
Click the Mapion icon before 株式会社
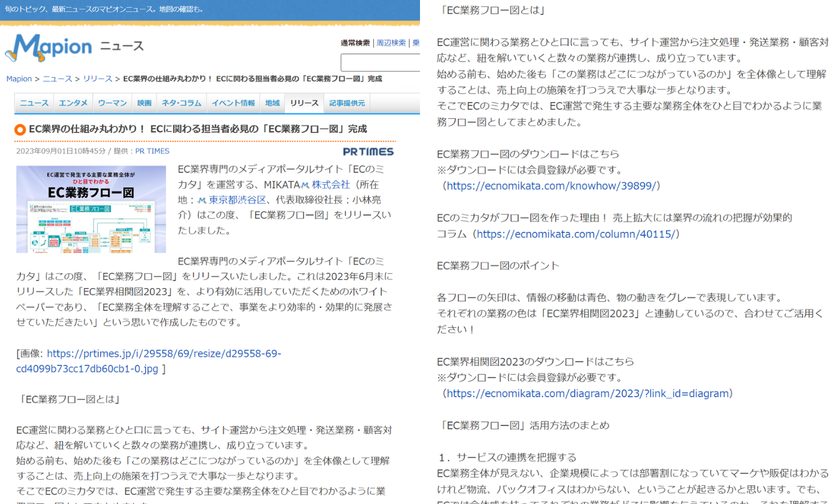point(305,185)
